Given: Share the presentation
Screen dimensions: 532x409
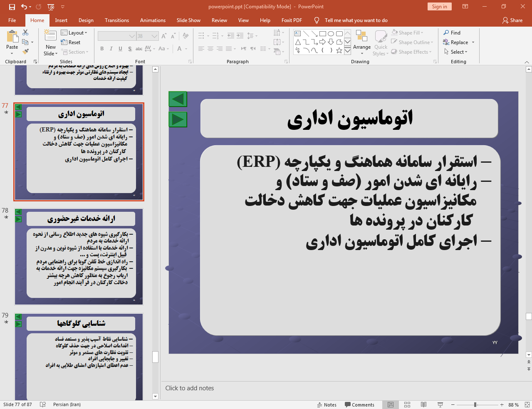Looking at the screenshot, I should pos(512,20).
